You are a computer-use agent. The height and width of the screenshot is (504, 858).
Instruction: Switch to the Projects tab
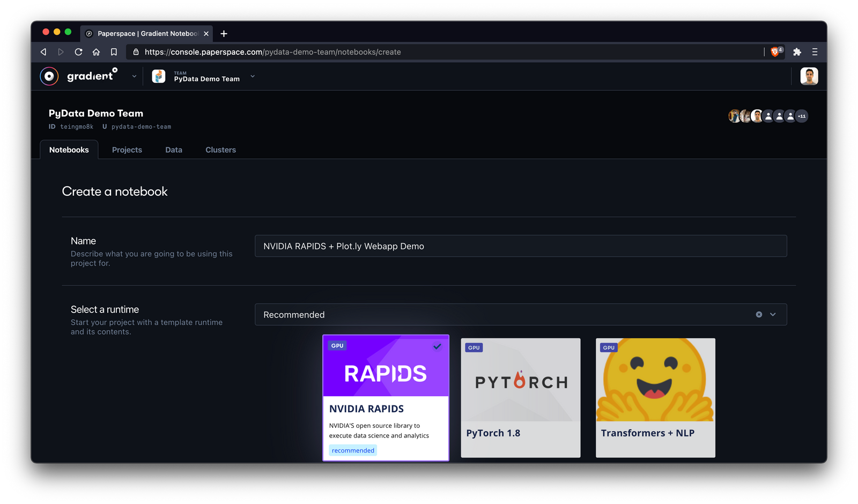127,150
